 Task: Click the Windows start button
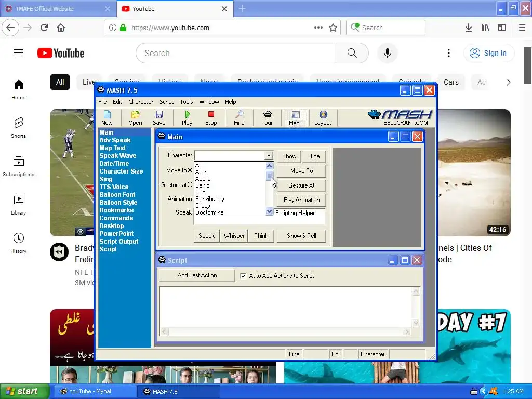pyautogui.click(x=24, y=391)
